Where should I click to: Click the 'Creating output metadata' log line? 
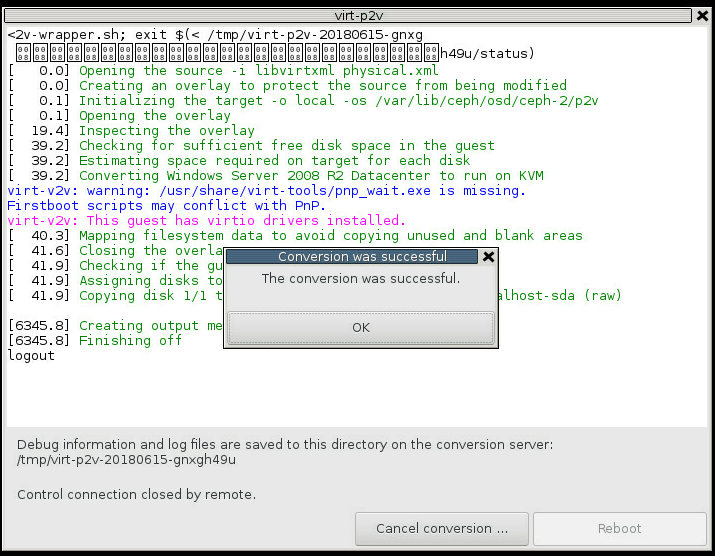tap(116, 326)
